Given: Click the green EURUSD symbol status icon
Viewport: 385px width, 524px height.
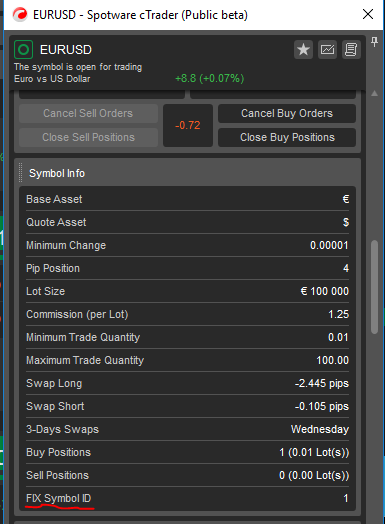Looking at the screenshot, I should pyautogui.click(x=23, y=50).
